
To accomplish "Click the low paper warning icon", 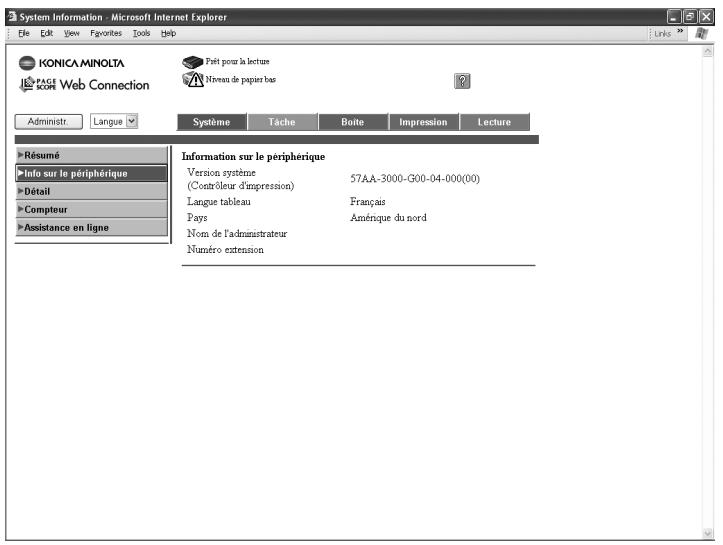I will pyautogui.click(x=193, y=79).
